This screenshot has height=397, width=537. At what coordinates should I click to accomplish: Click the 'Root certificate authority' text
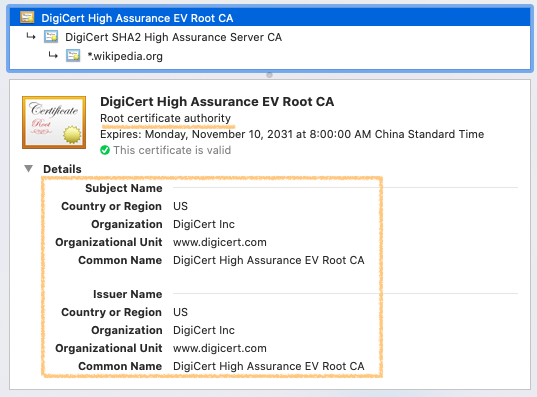point(165,118)
